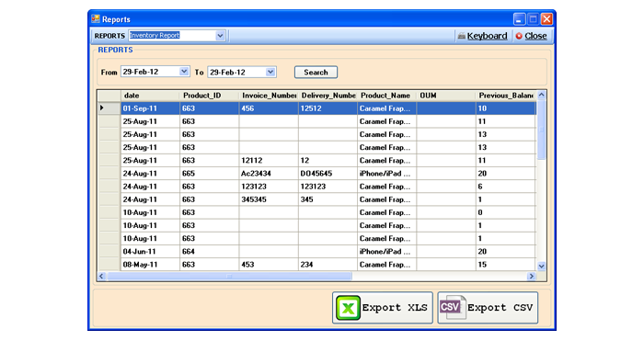The width and height of the screenshot is (644, 341).
Task: Sort by the Invoice_Number column header
Action: pos(269,96)
